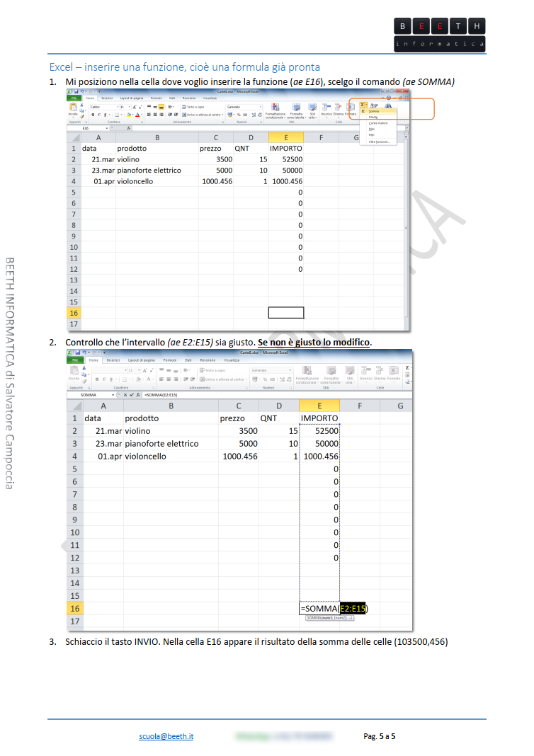Toggle underline (S) in upper Excel screenshot
The height and width of the screenshot is (756, 534).
(105, 115)
